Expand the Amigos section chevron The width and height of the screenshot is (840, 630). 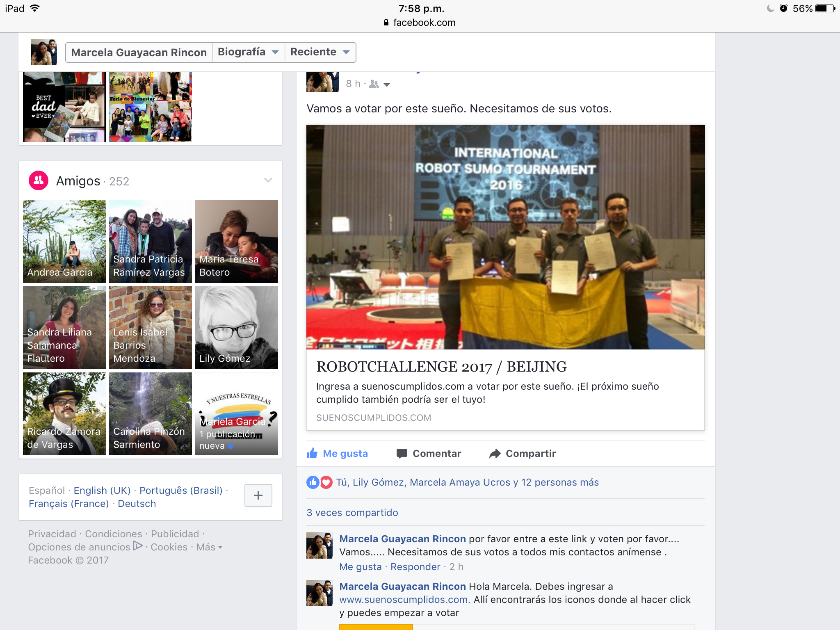(x=268, y=180)
